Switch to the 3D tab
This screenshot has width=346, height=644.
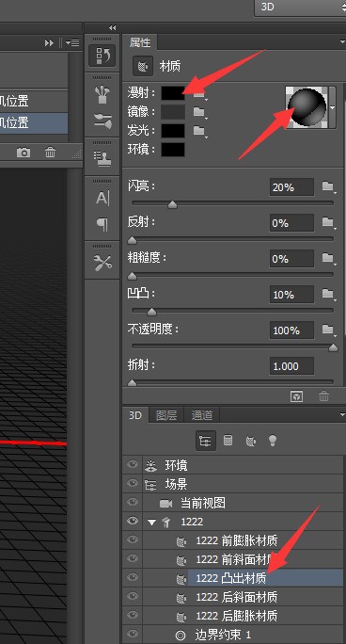[x=135, y=415]
